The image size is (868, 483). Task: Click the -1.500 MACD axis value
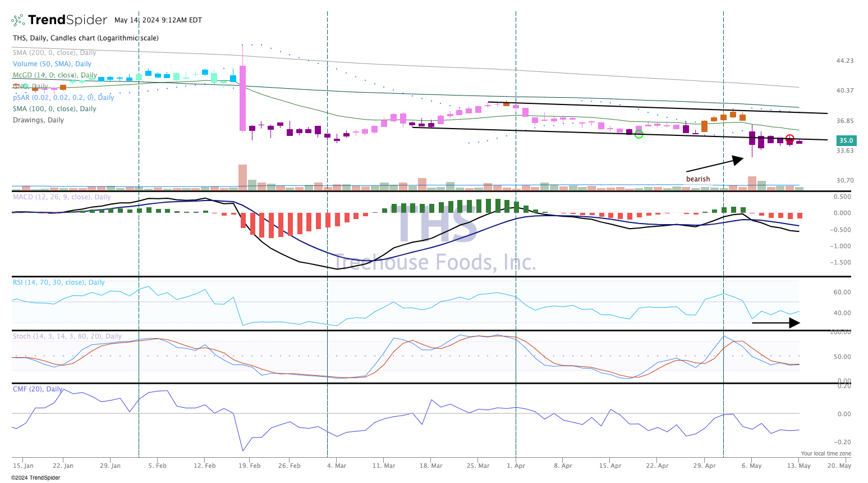click(841, 262)
